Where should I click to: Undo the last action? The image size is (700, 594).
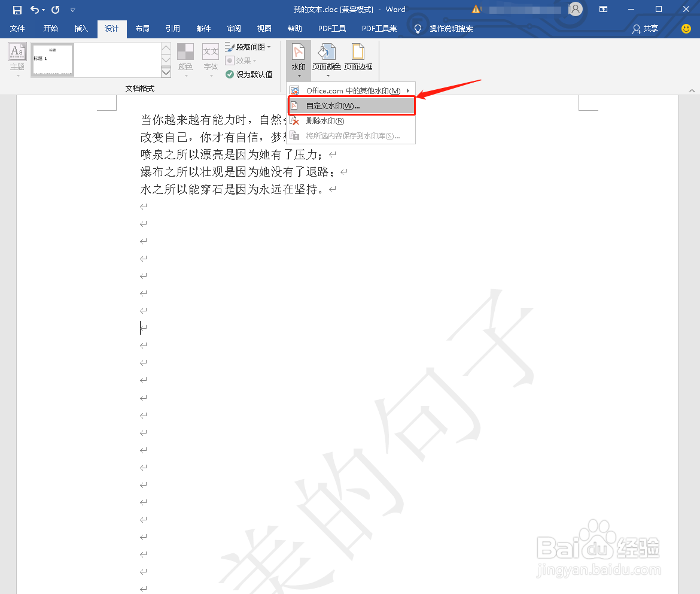[x=34, y=10]
